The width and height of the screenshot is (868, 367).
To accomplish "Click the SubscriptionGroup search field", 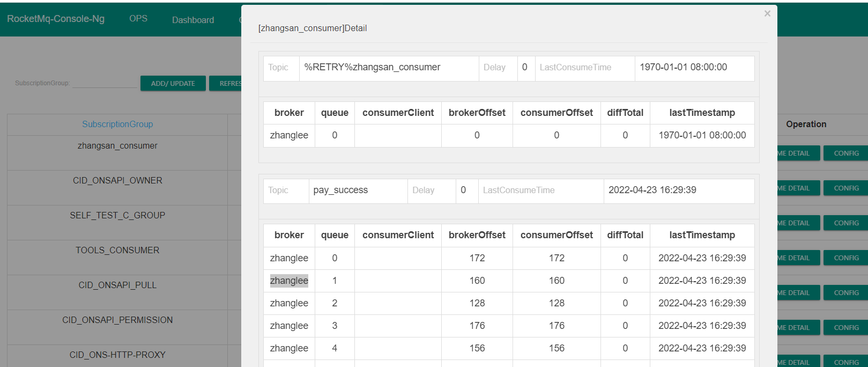I will click(105, 83).
